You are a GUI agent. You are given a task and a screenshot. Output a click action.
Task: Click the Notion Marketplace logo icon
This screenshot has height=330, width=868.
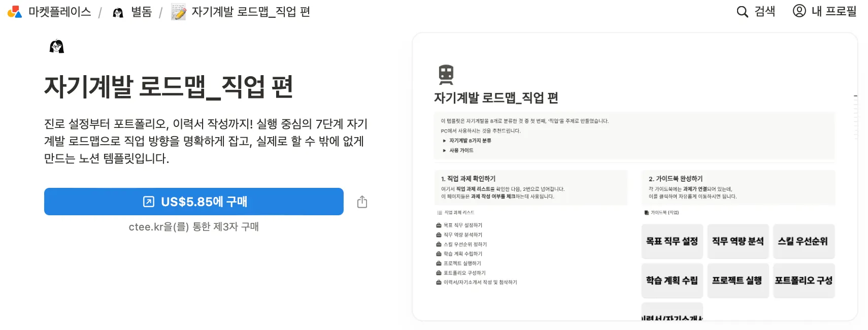pos(15,12)
